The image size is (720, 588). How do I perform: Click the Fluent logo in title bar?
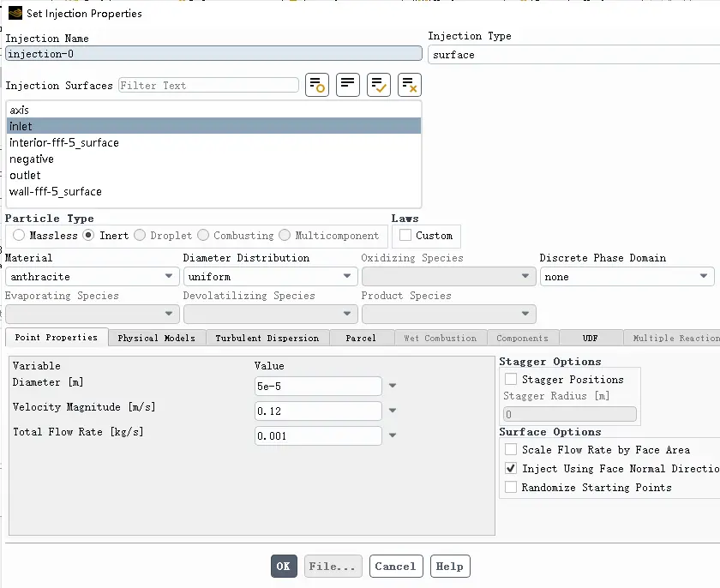(15, 13)
